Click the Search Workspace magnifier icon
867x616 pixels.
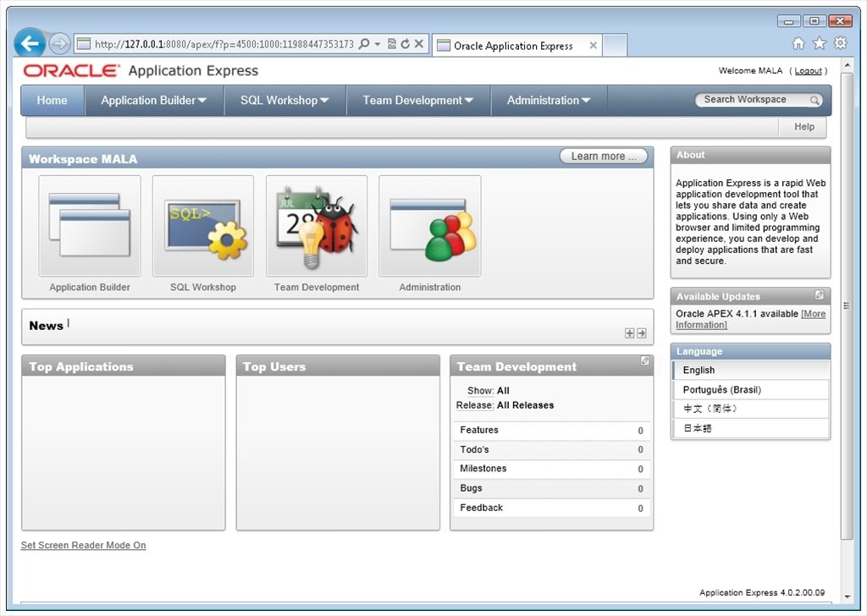click(815, 100)
